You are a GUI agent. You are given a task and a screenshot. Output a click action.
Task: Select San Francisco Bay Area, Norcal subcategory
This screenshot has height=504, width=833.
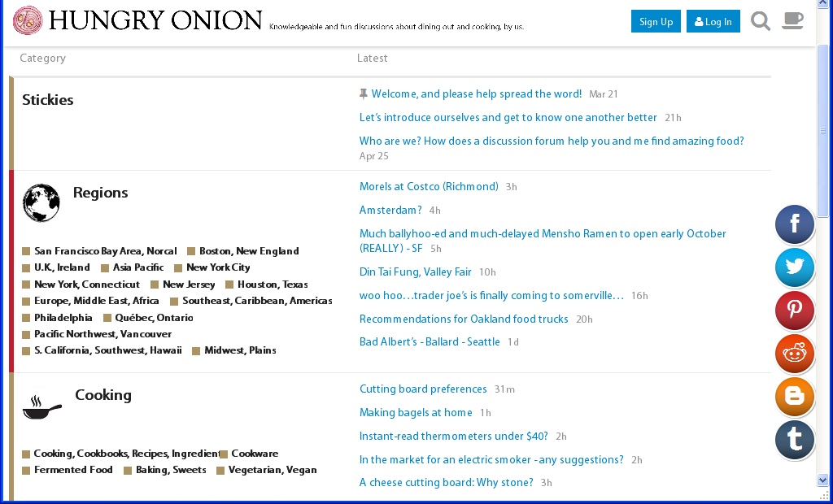pyautogui.click(x=105, y=251)
